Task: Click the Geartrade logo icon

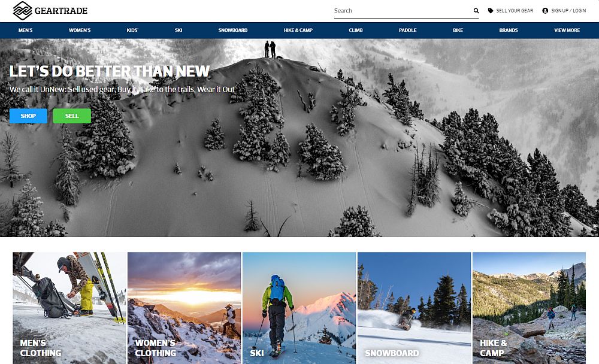Action: coord(22,10)
